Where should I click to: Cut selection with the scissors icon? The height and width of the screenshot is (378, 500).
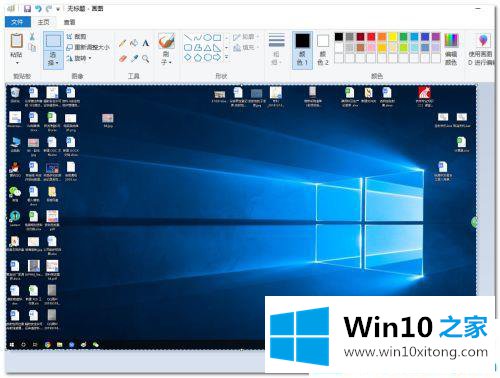32,36
